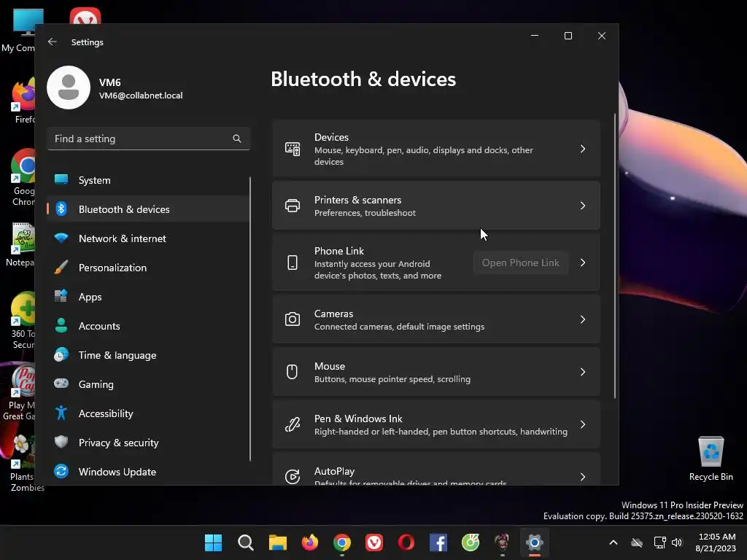
Task: Expand the AutoPlay chevron
Action: [583, 476]
